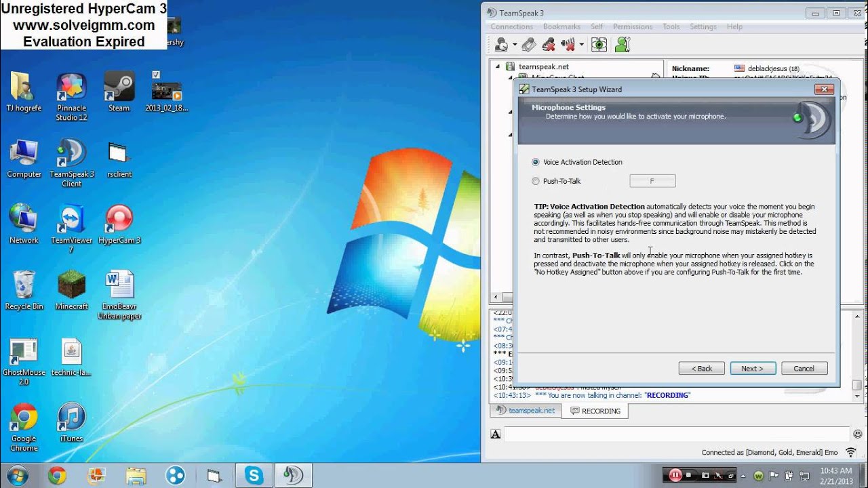Viewport: 868px width, 488px height.
Task: Open Windows Explorer from the taskbar
Action: 136,475
